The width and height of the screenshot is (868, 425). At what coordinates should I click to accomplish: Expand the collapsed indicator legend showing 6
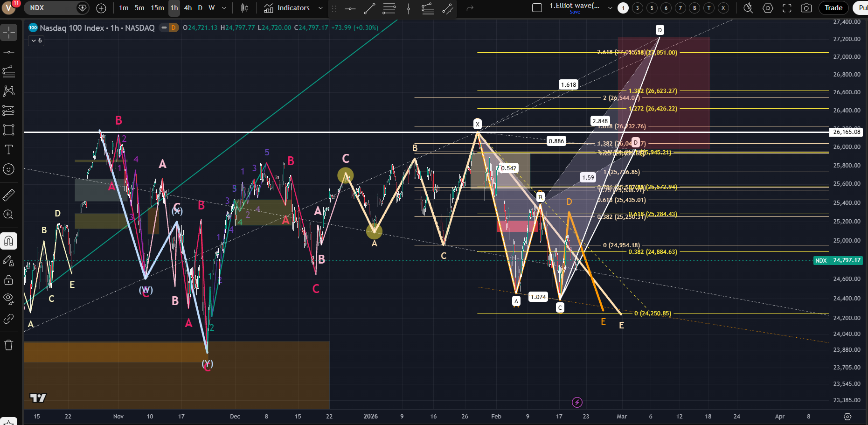coord(36,41)
